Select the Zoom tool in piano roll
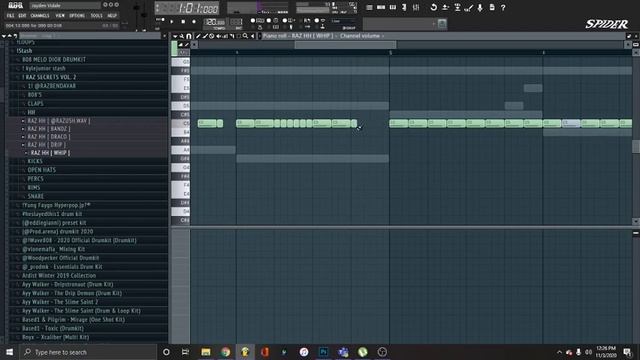Viewport: 640px width, 360px height. coord(245,36)
